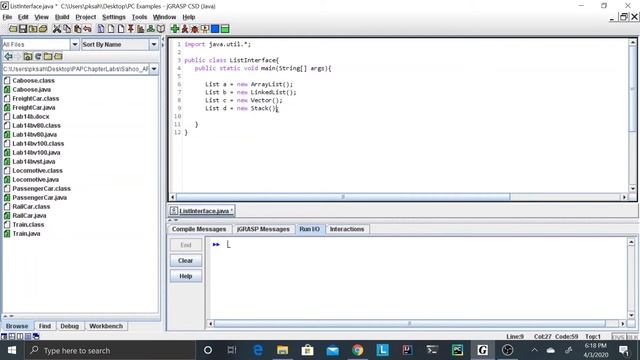Image resolution: width=640 pixels, height=360 pixels.
Task: Click the Cut scissors icon
Action: tap(57, 29)
